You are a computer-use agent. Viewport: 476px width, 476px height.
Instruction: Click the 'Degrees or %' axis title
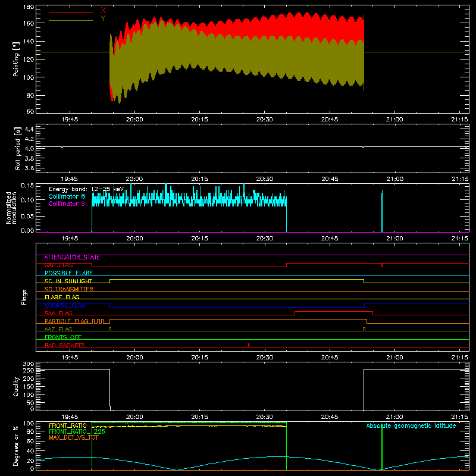16,446
